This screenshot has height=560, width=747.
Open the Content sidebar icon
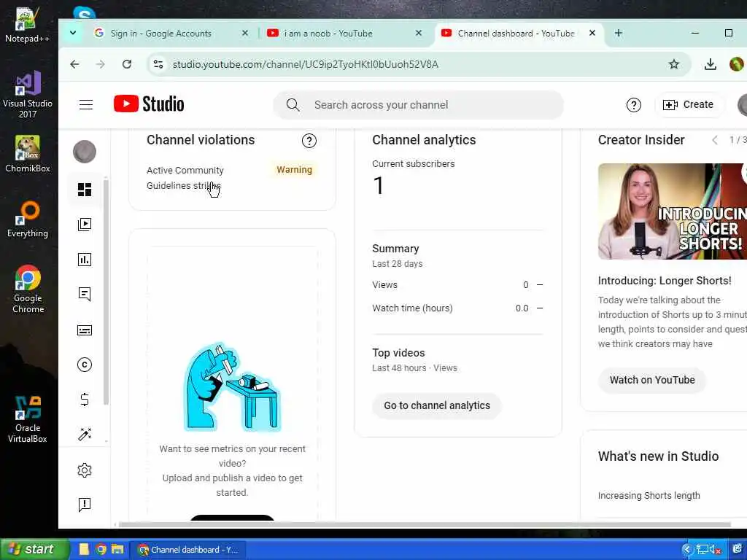[x=85, y=225]
